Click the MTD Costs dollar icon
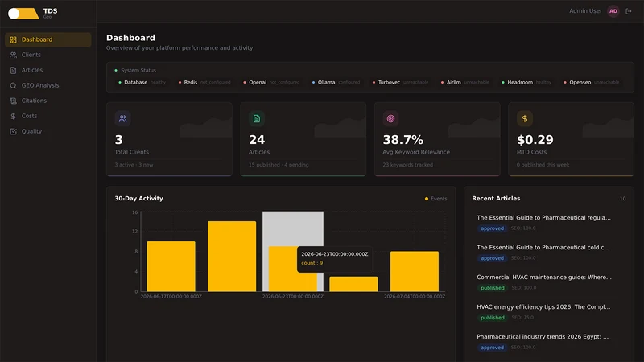 click(x=525, y=118)
